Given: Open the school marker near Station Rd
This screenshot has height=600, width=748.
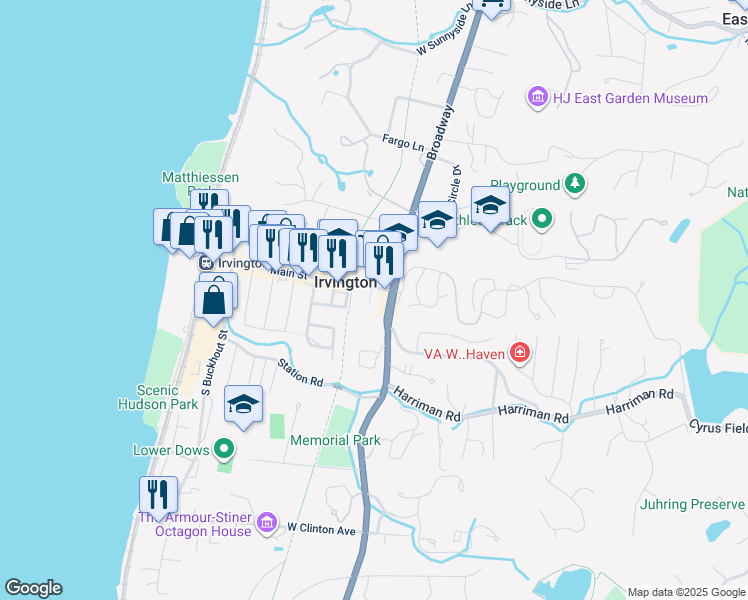Looking at the screenshot, I should tap(243, 404).
